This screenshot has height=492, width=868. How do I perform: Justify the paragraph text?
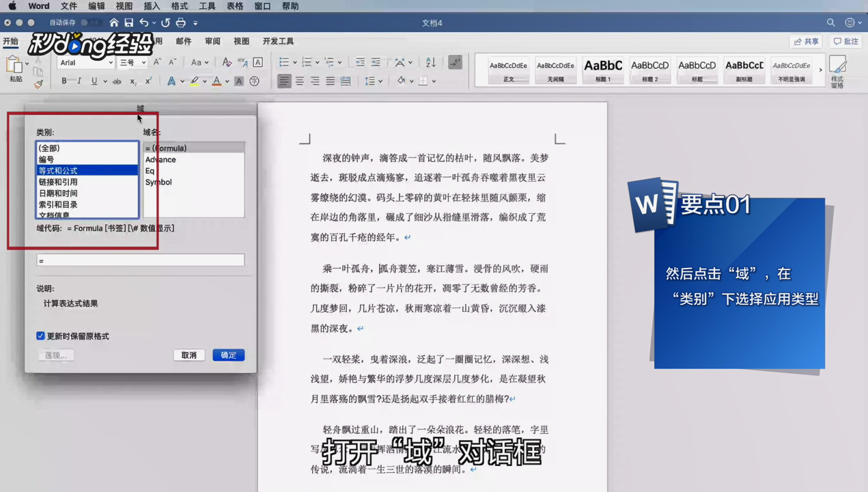point(331,81)
